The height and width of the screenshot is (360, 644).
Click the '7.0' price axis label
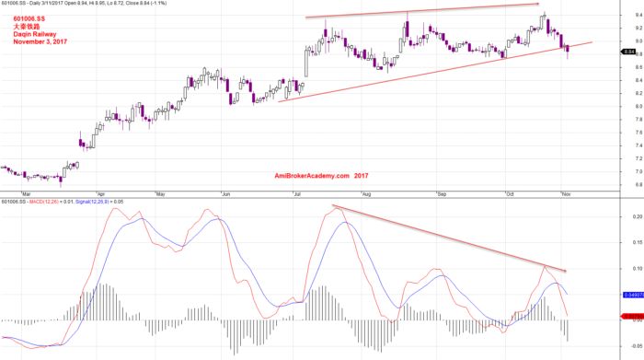tap(638, 171)
